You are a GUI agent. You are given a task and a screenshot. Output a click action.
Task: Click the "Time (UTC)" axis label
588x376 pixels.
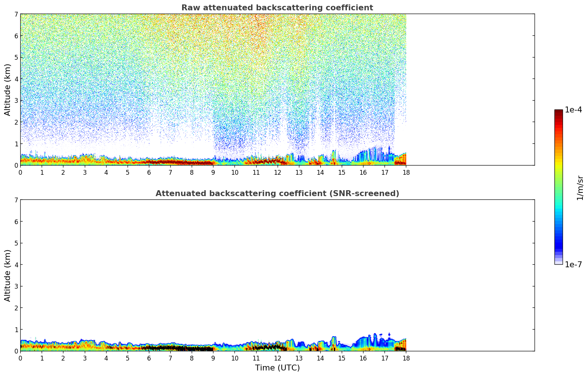[277, 368]
